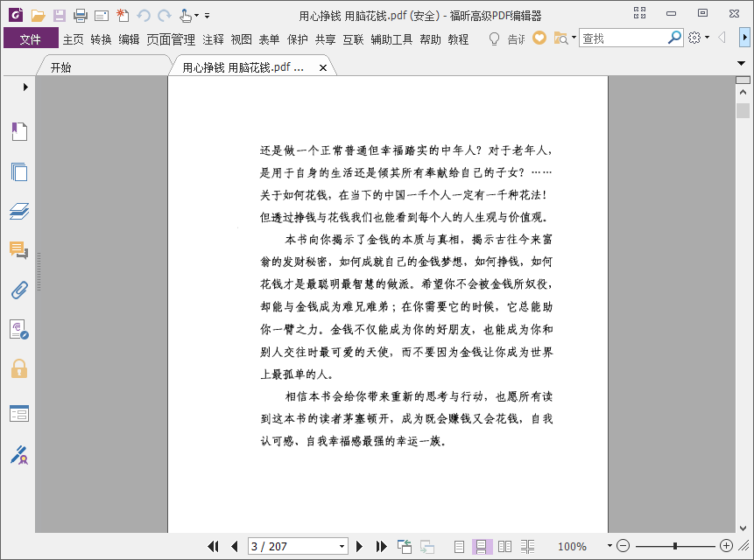Viewport: 754px width, 560px height.
Task: Click the zoom slider handle
Action: [x=675, y=546]
